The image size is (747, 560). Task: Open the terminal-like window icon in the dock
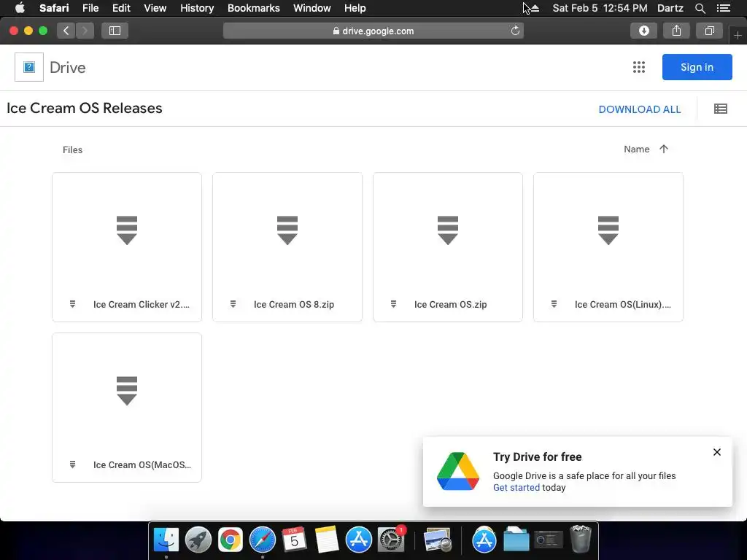pyautogui.click(x=549, y=540)
